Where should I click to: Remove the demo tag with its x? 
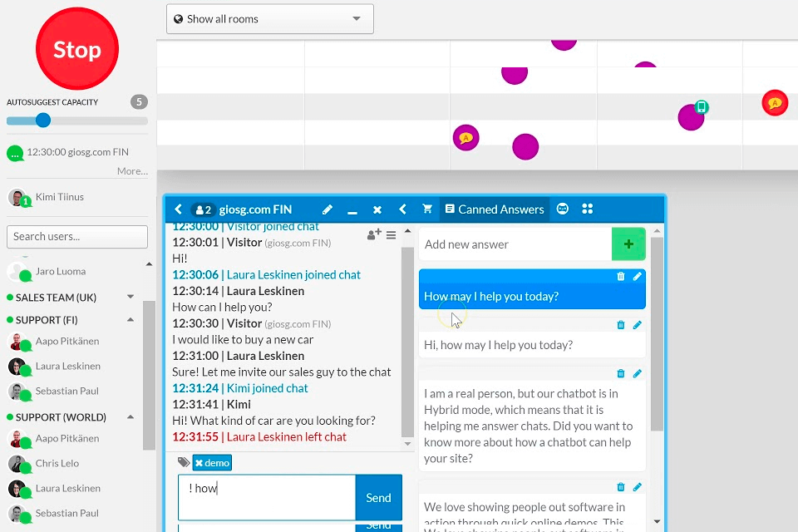[199, 463]
